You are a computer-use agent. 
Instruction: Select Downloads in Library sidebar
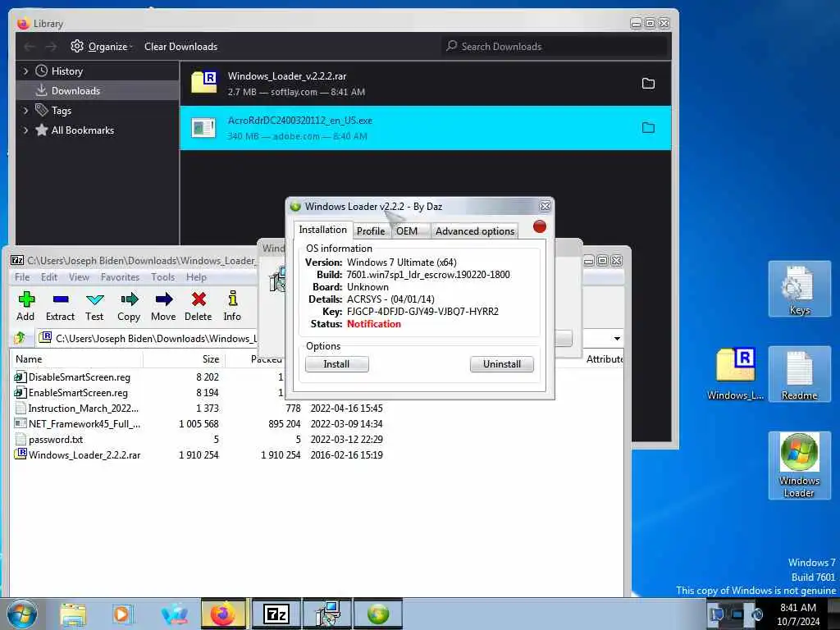(98, 90)
